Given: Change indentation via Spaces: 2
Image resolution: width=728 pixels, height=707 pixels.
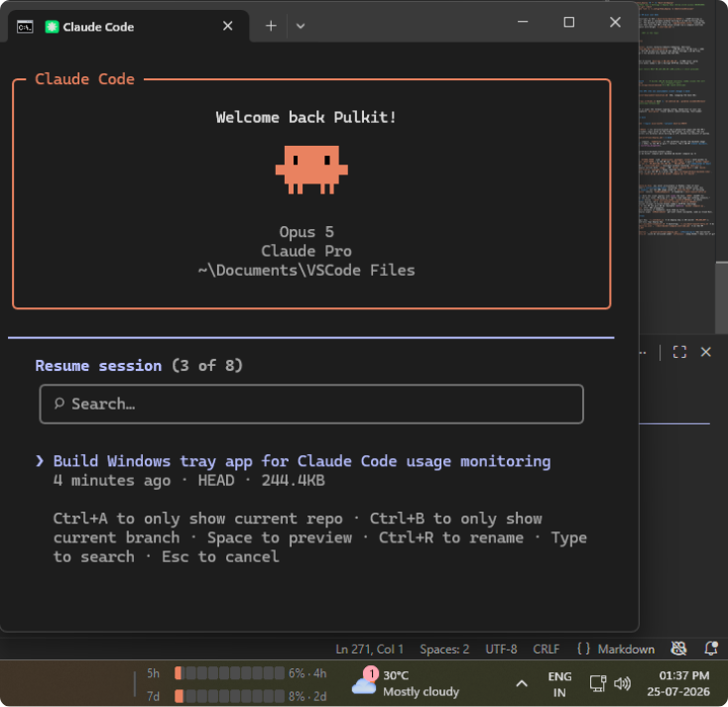Looking at the screenshot, I should point(444,648).
